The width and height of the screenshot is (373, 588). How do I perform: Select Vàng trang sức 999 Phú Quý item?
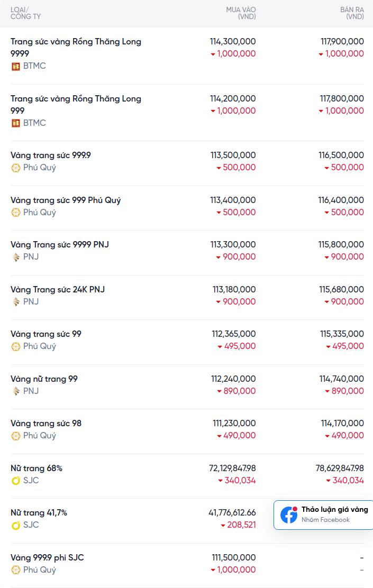tap(66, 200)
